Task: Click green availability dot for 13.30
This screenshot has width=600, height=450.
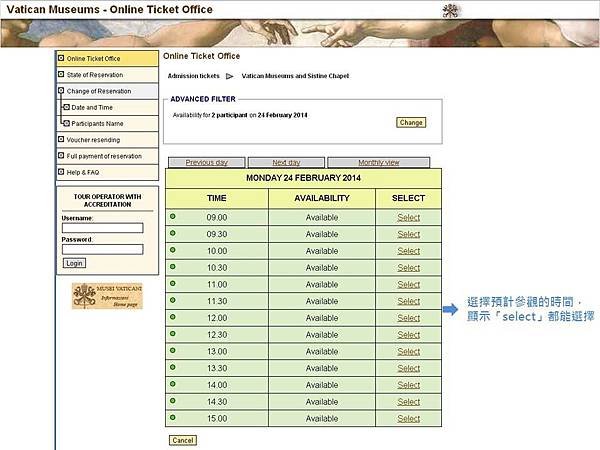Action: click(173, 367)
